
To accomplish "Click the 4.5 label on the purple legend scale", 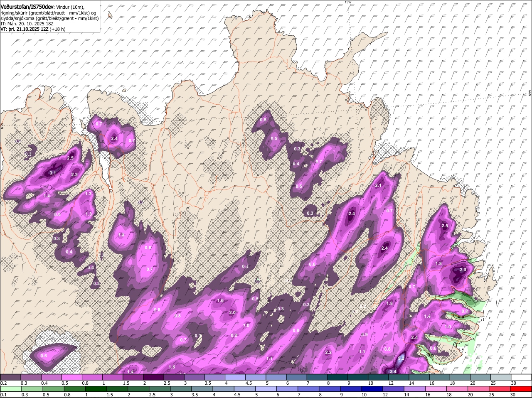I will (248, 383).
